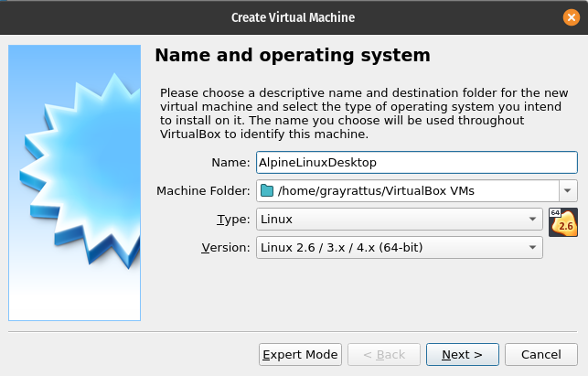Close the Create Virtual Machine dialog

pyautogui.click(x=572, y=17)
